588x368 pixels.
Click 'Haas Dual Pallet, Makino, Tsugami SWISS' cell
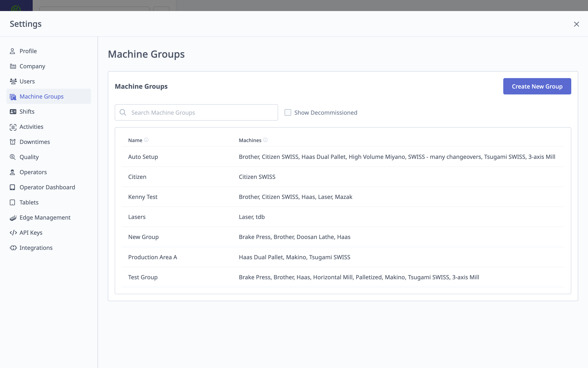pos(294,257)
